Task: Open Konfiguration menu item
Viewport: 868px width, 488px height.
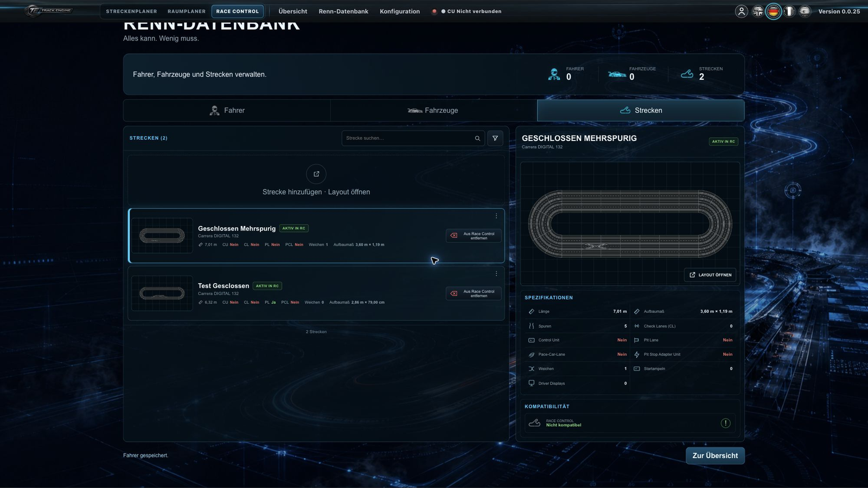Action: [x=400, y=11]
